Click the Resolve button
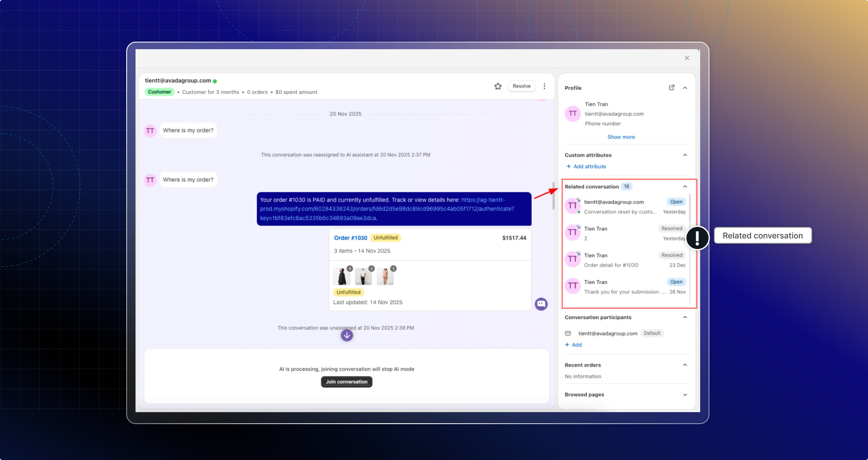The image size is (868, 460). [x=521, y=86]
